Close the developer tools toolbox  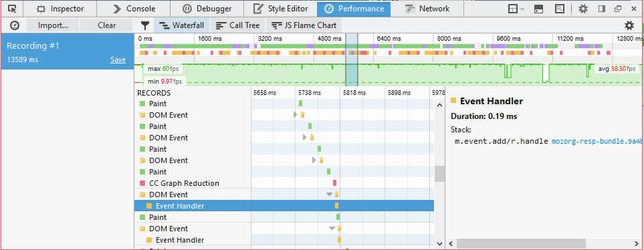(x=634, y=9)
